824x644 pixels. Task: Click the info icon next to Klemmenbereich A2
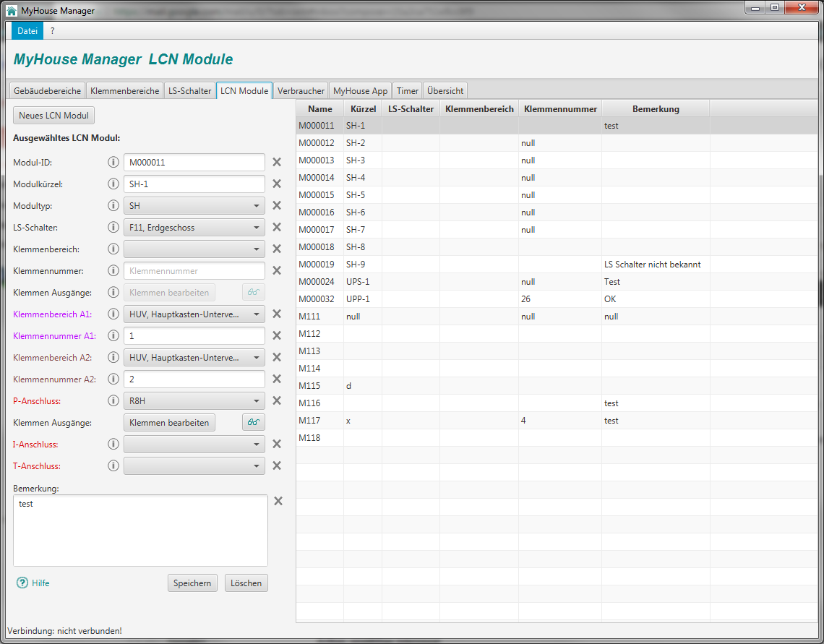tap(113, 358)
